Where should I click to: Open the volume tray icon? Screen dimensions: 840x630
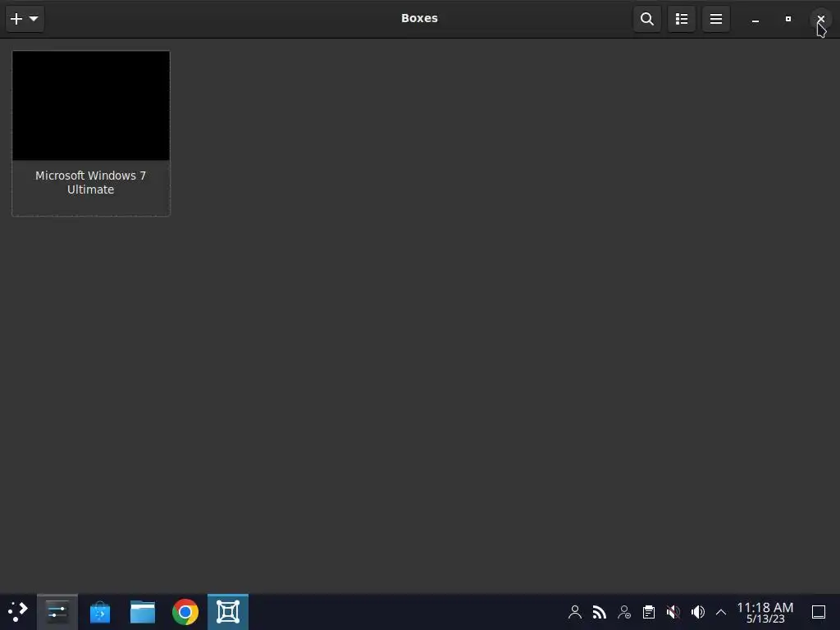(697, 612)
